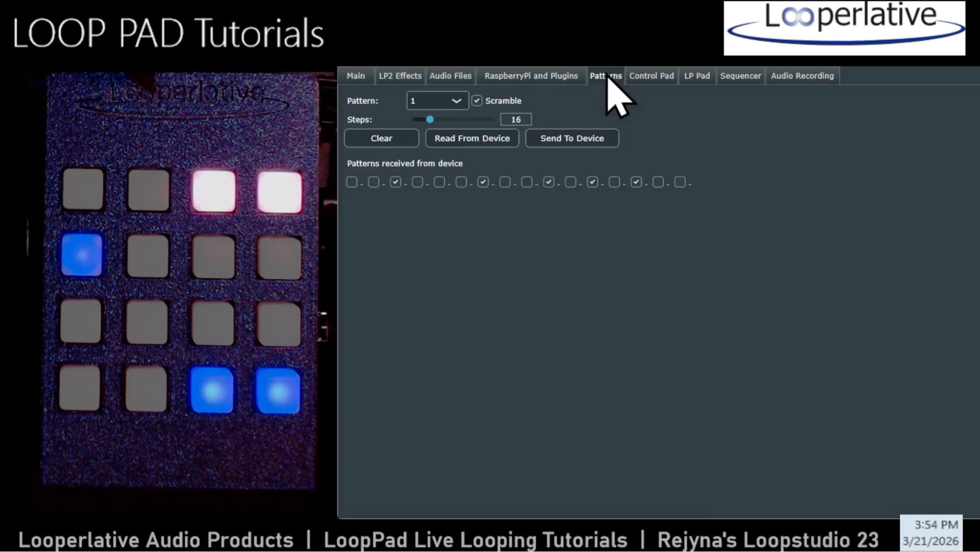Click the 'Steps:' label
Screen dimensions: 980x552
359,120
